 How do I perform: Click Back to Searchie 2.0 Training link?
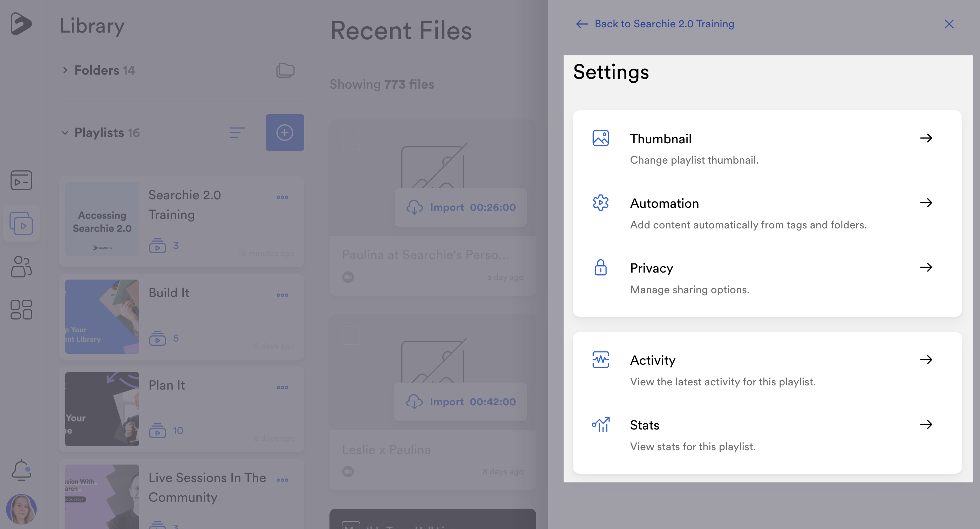tap(655, 24)
